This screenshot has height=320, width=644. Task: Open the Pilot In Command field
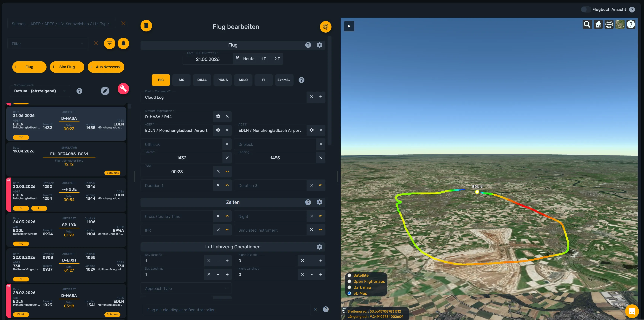tap(224, 97)
